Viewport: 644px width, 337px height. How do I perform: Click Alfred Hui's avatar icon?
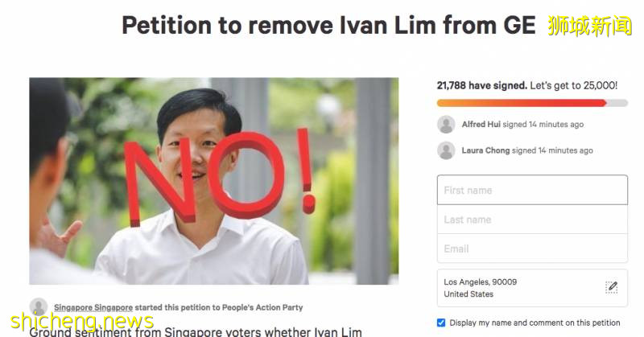click(446, 125)
